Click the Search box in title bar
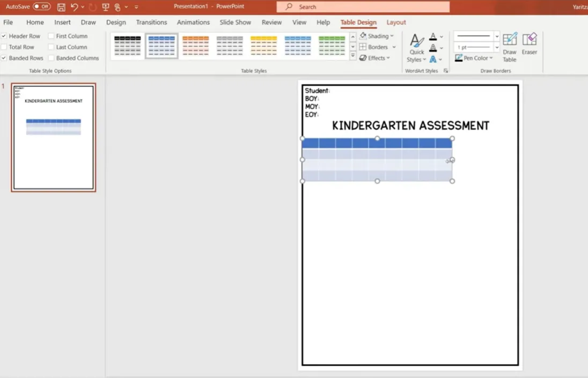This screenshot has width=588, height=378. pyautogui.click(x=363, y=7)
